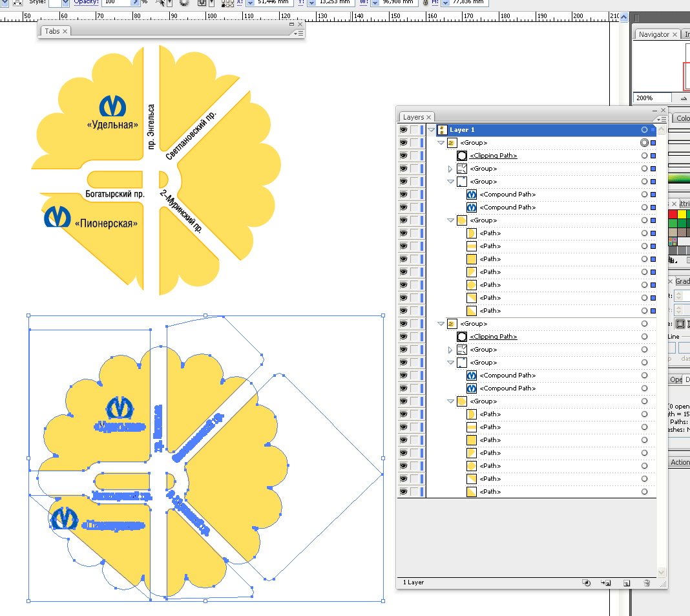Click the Opacity link in the control bar
The image size is (690, 616).
click(87, 2)
